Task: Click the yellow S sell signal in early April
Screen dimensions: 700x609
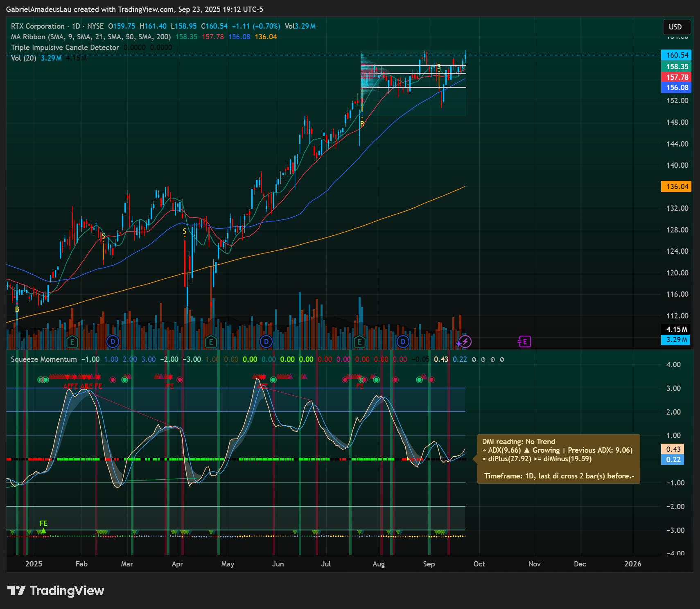Action: click(185, 231)
